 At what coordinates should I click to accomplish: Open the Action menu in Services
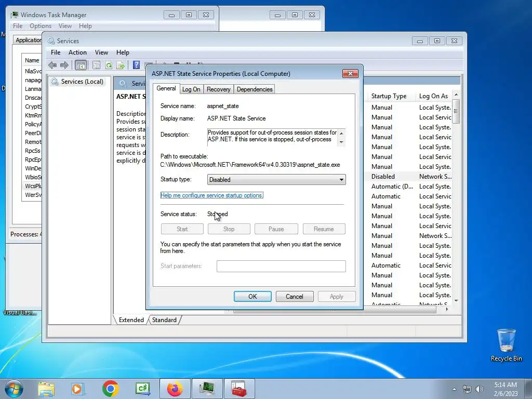click(77, 52)
